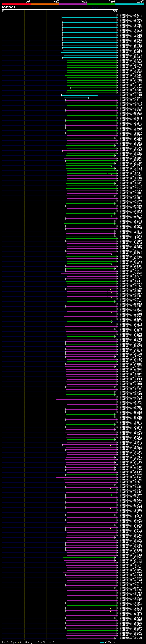Click the purple ~60% identity legend bar
This screenshot has height=644, width=146.
[73, 4]
